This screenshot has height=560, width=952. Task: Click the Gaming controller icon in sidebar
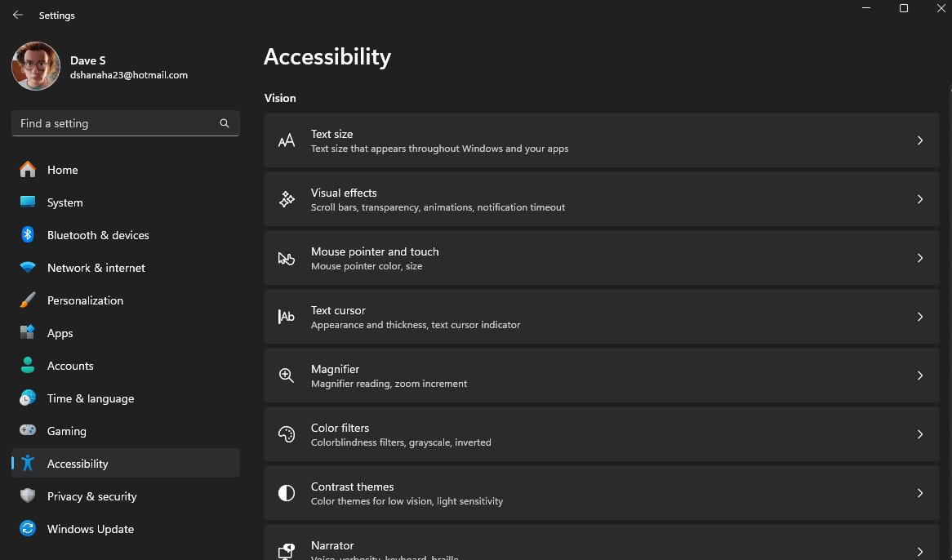pos(28,430)
